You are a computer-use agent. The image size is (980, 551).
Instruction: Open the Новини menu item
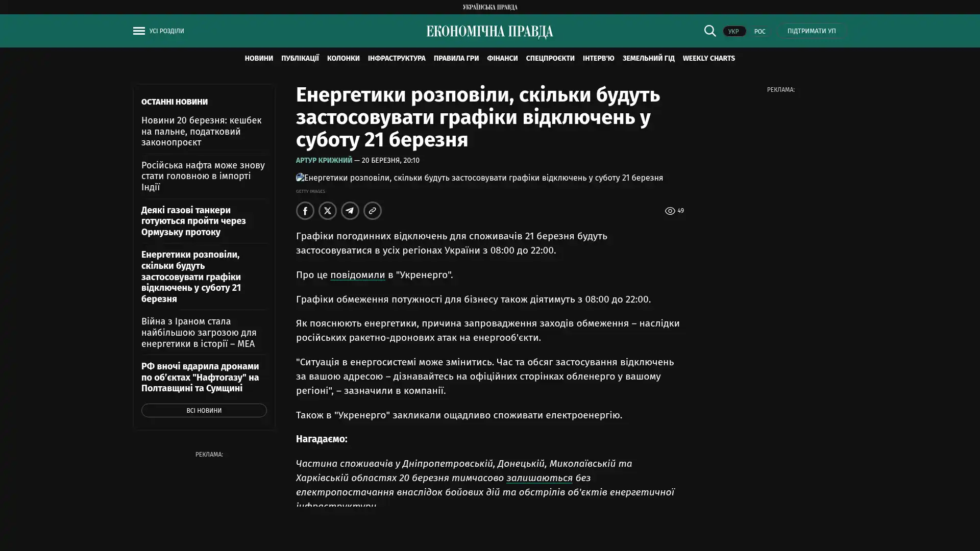tap(258, 59)
